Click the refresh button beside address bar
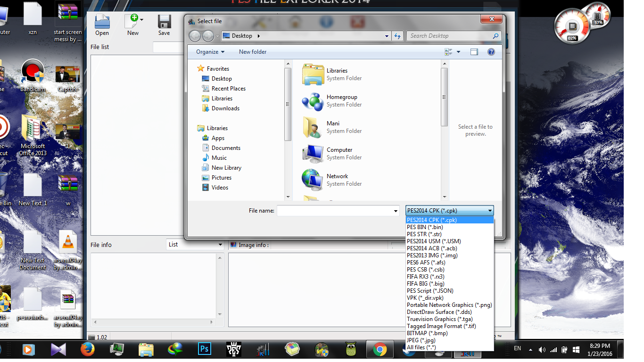This screenshot has width=644, height=362. [397, 36]
